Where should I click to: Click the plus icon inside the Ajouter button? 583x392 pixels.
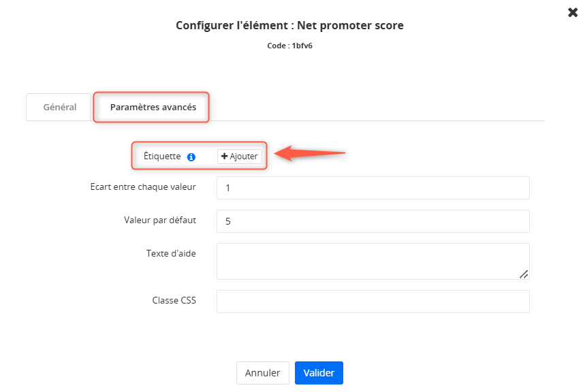coord(224,156)
